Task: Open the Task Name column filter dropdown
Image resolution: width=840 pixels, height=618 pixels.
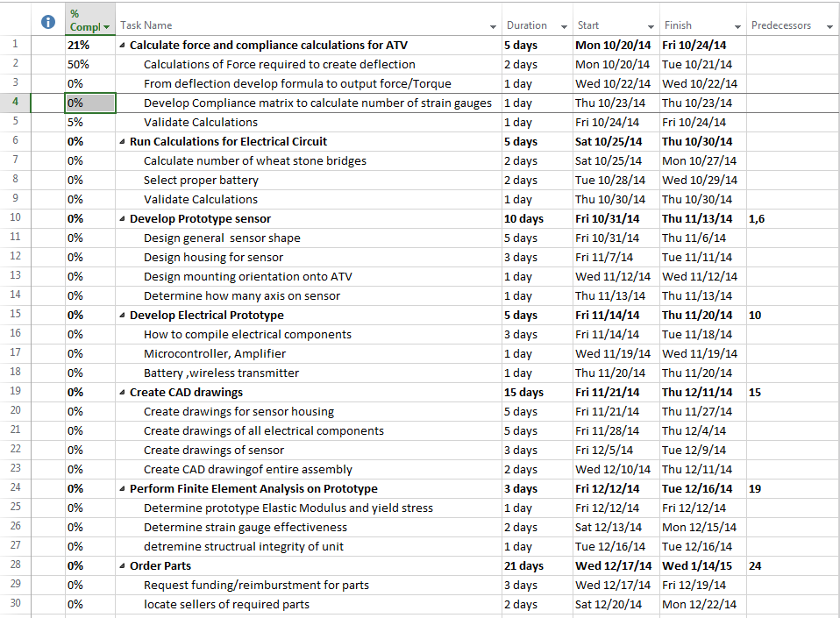Action: (x=493, y=26)
